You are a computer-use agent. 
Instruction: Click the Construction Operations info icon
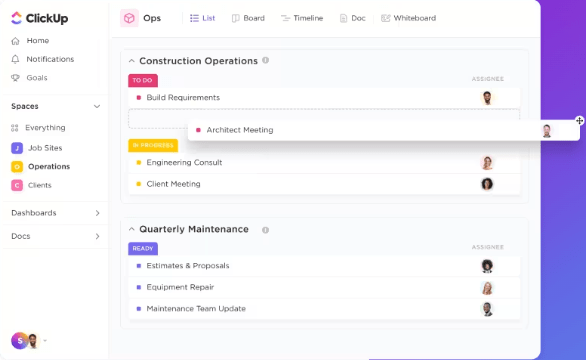click(265, 60)
